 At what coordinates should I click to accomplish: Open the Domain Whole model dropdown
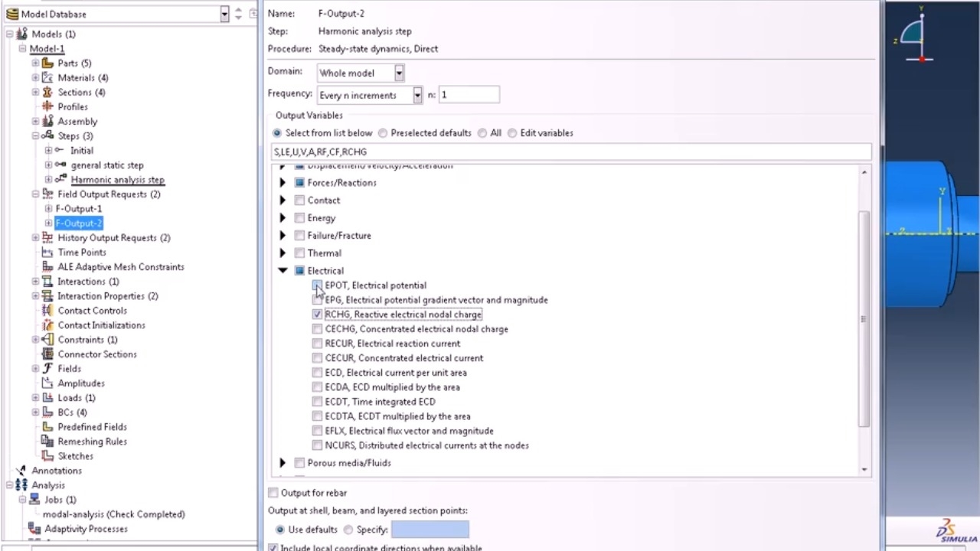[x=399, y=73]
